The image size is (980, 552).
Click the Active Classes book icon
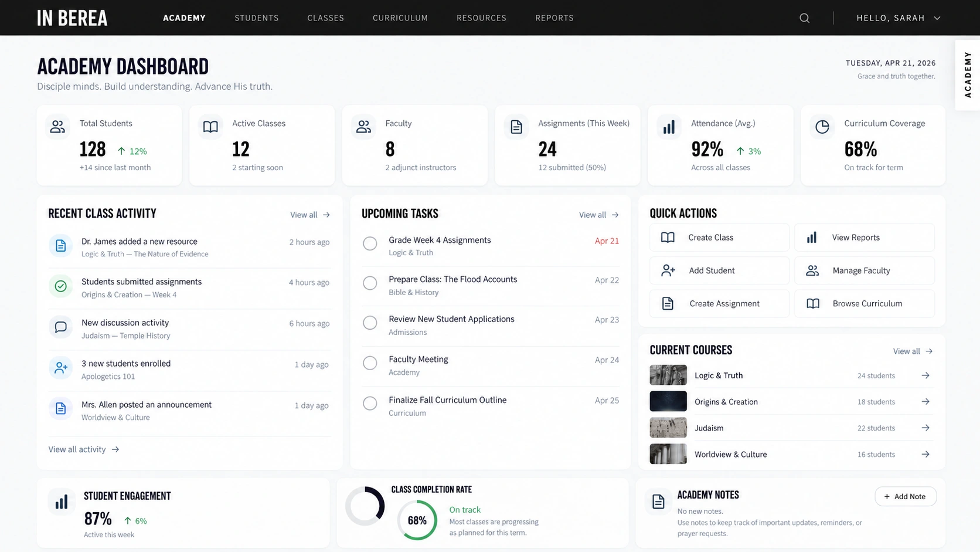(x=210, y=127)
